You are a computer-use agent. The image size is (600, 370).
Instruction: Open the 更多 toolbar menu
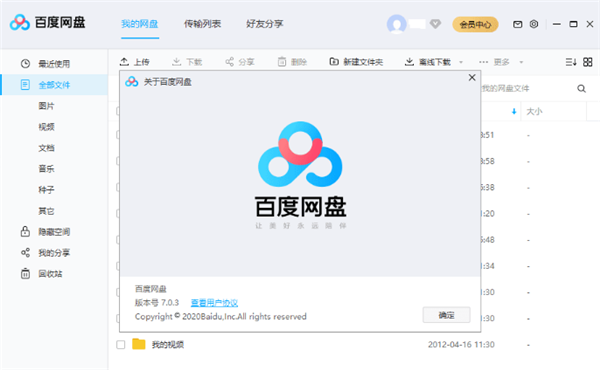494,62
